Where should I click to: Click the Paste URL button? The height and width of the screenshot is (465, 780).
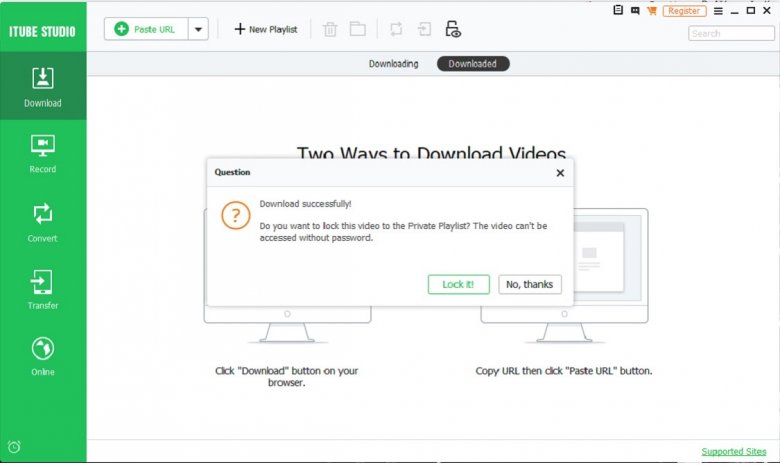coord(146,29)
